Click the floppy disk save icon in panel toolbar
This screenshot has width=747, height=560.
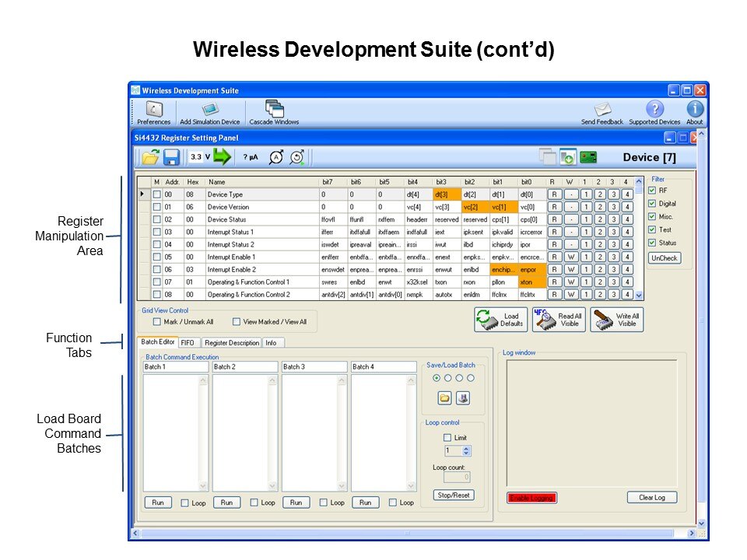171,156
